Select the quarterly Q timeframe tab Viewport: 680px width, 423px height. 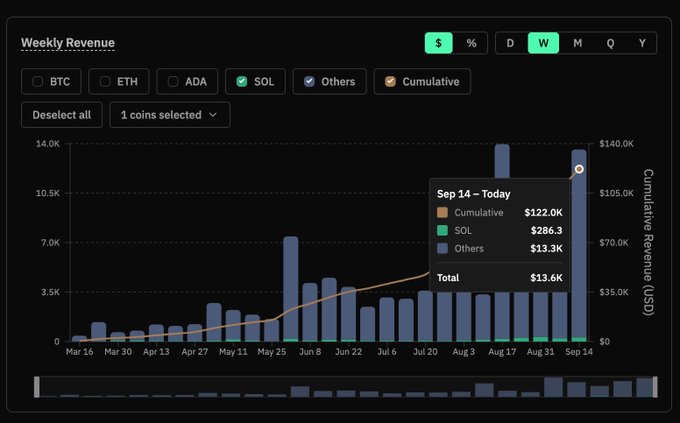coord(610,43)
